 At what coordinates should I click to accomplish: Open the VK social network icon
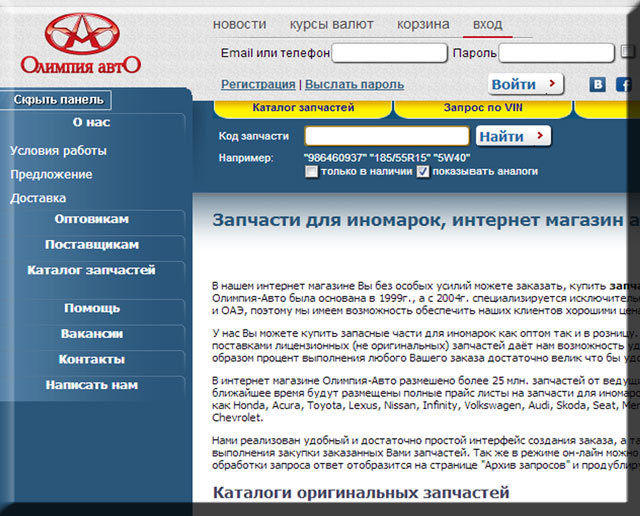click(598, 85)
